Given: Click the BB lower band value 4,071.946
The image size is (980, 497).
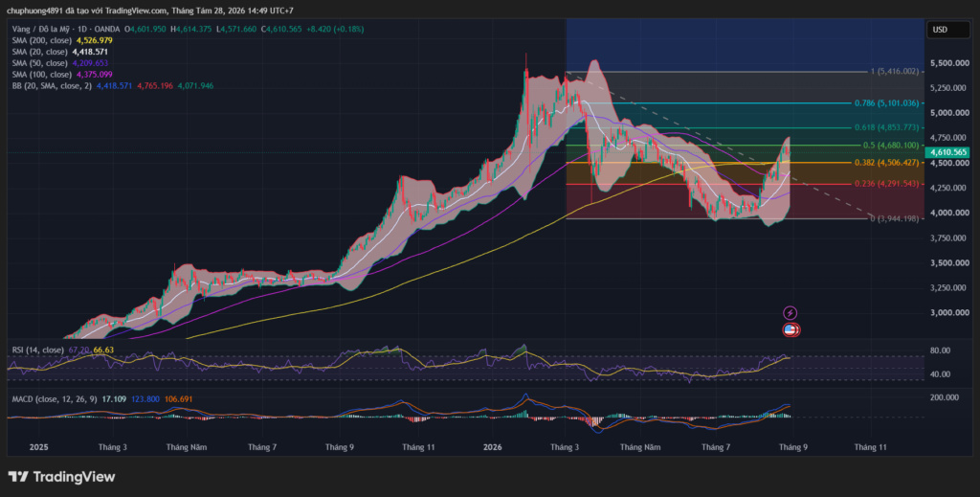Looking at the screenshot, I should coord(195,85).
